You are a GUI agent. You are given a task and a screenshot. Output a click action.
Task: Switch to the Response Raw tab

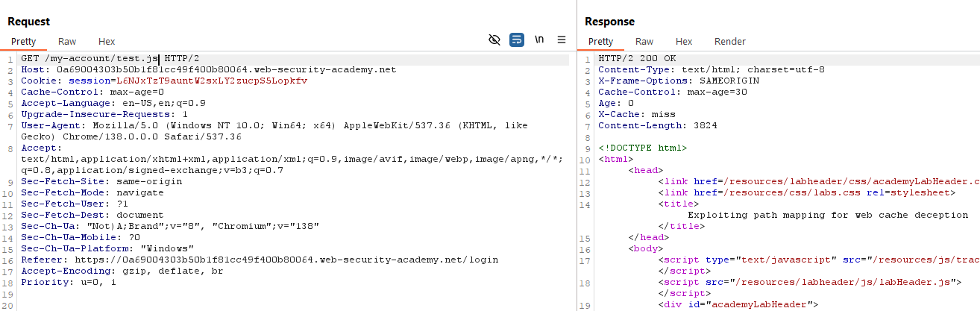tap(644, 42)
